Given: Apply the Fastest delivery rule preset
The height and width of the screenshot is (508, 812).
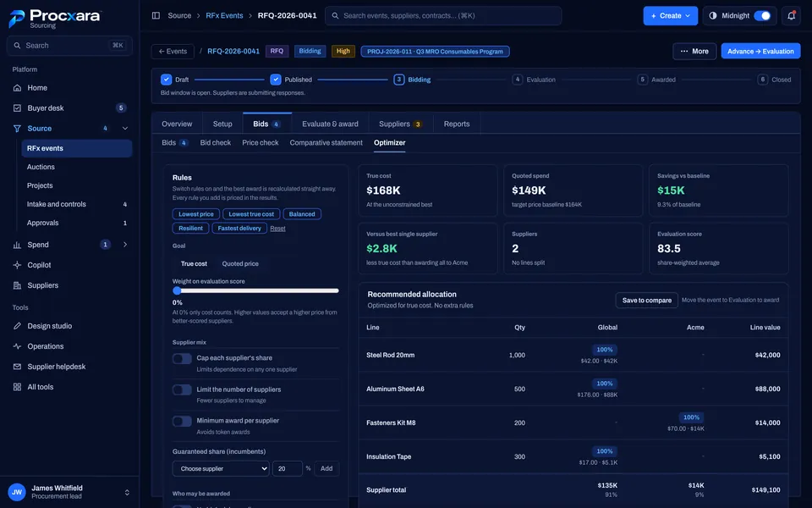Looking at the screenshot, I should pyautogui.click(x=239, y=228).
